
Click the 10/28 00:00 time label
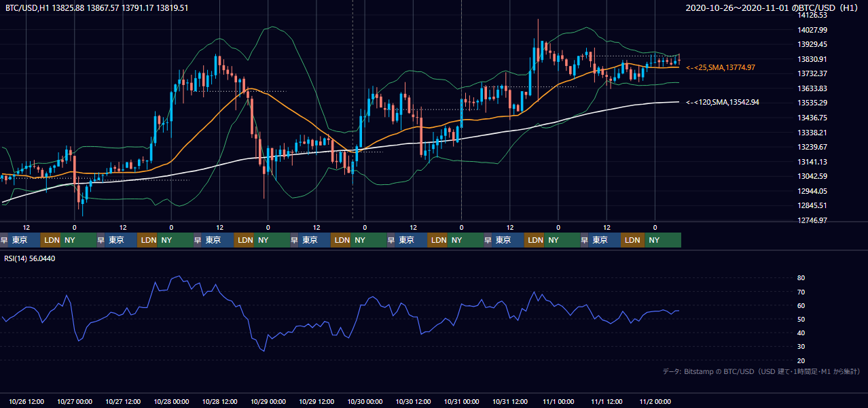pyautogui.click(x=171, y=401)
